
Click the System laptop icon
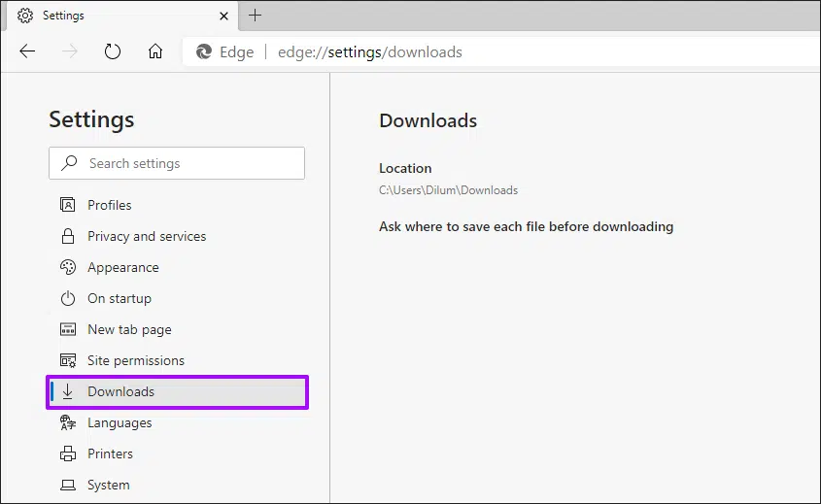coord(68,486)
